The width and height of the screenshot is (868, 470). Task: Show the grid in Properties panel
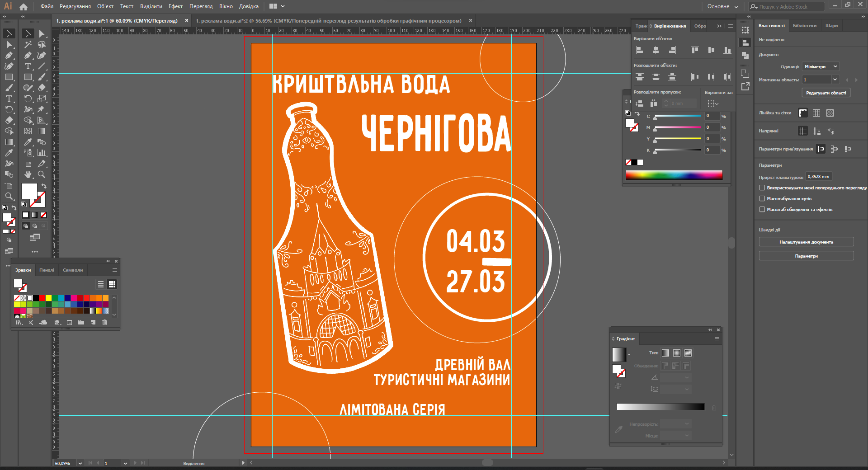[816, 113]
